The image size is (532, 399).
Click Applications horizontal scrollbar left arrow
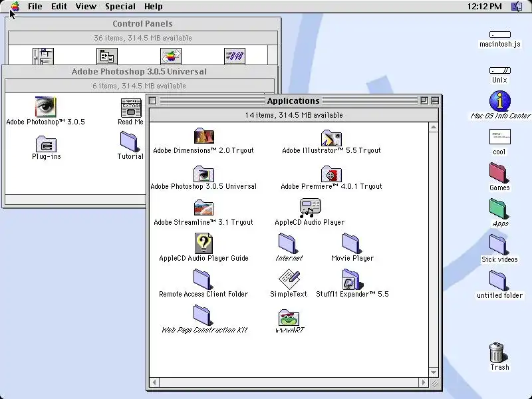tap(154, 382)
